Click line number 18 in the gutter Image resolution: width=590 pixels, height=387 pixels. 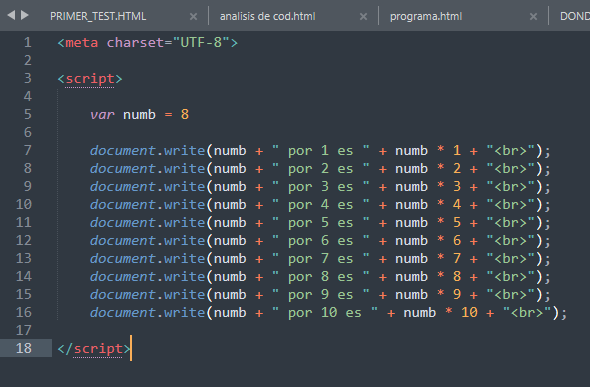pos(24,348)
